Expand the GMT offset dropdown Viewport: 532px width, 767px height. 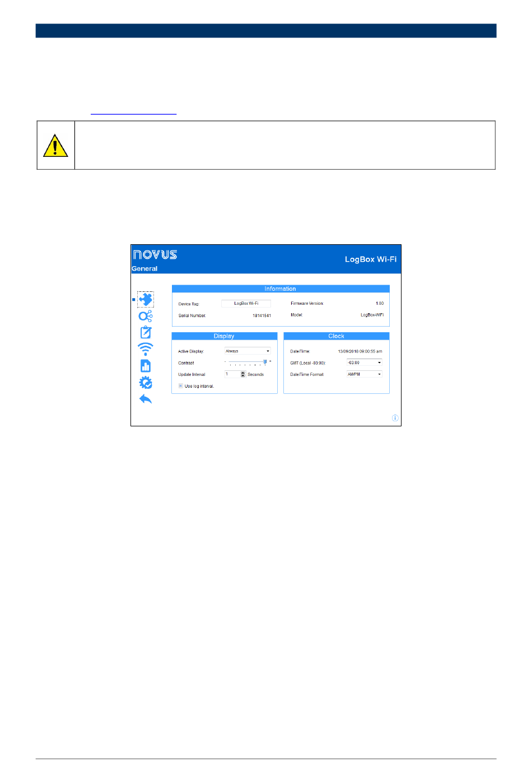(x=364, y=362)
